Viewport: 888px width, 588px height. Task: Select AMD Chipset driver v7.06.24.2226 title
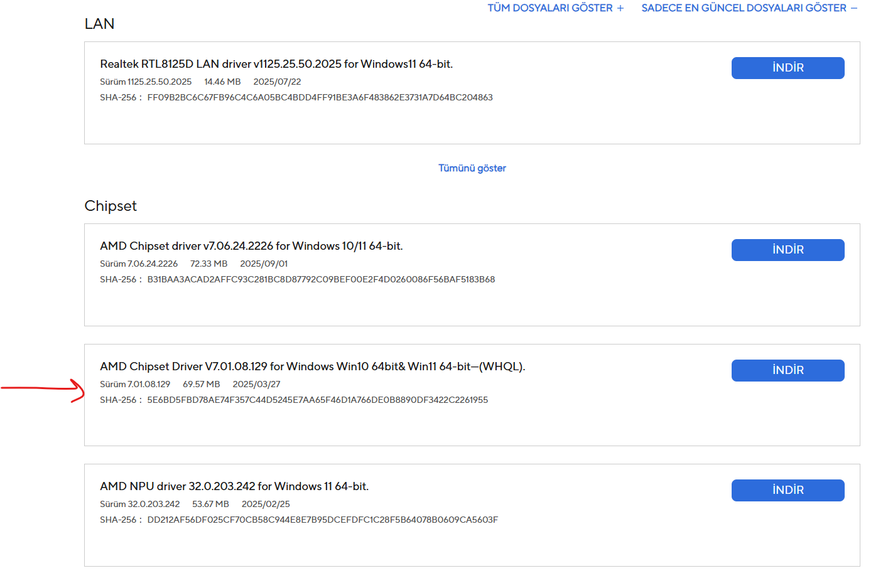click(x=251, y=246)
